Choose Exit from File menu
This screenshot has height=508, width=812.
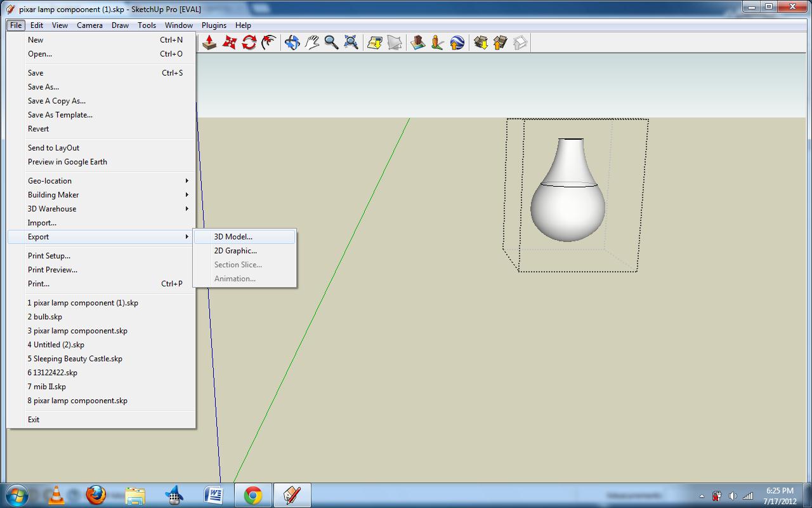point(101,420)
